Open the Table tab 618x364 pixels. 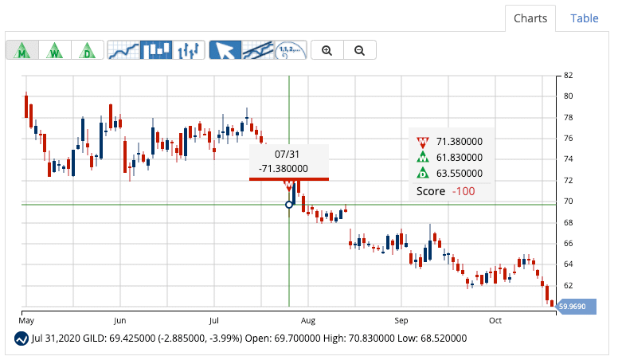[x=584, y=18]
